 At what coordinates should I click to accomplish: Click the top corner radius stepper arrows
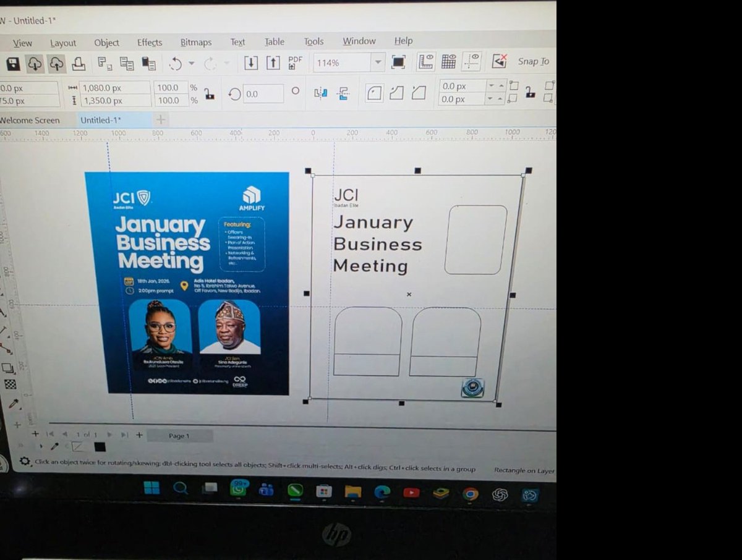[x=496, y=86]
